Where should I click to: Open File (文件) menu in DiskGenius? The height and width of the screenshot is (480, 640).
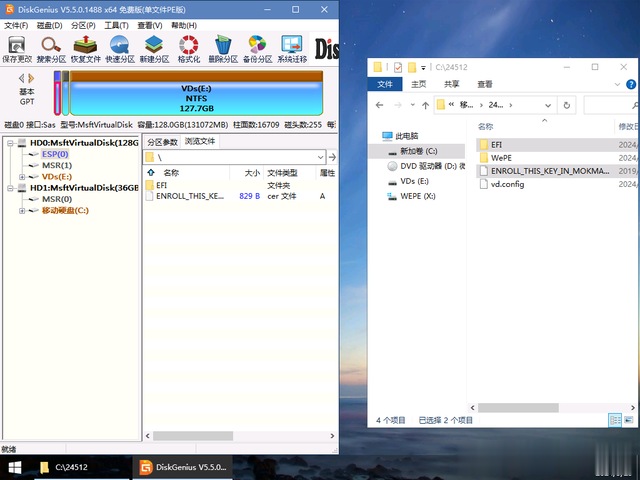(16, 25)
